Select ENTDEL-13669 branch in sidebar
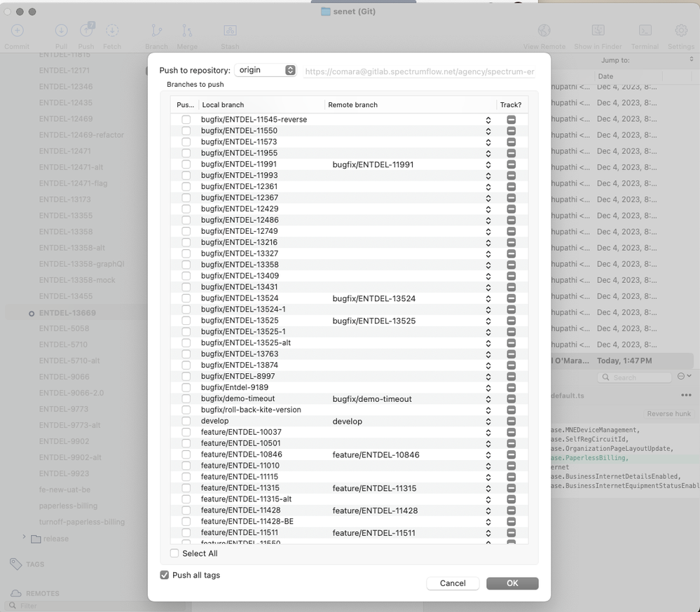700x612 pixels. pyautogui.click(x=67, y=313)
